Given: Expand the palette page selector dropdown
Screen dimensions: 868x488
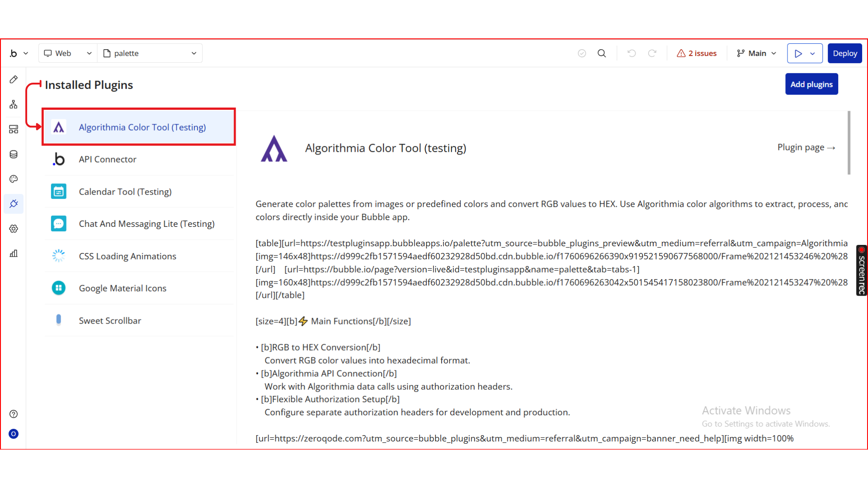Looking at the screenshot, I should click(150, 53).
